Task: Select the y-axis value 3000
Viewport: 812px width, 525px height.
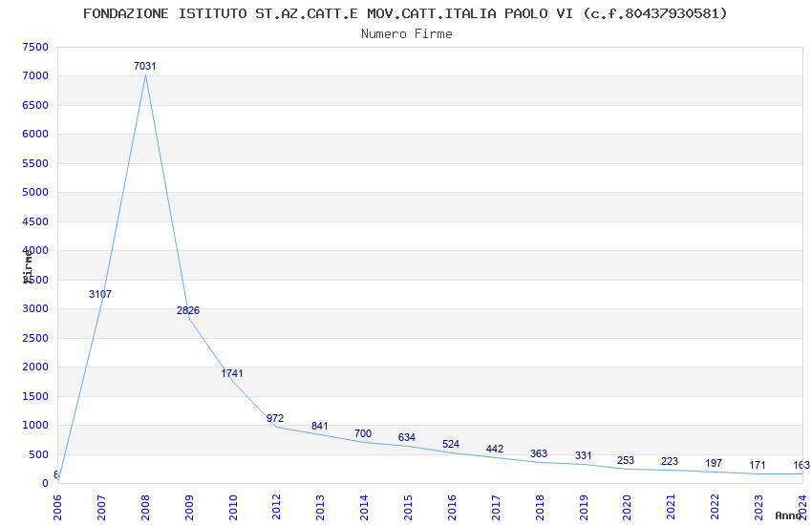Action: (35, 308)
